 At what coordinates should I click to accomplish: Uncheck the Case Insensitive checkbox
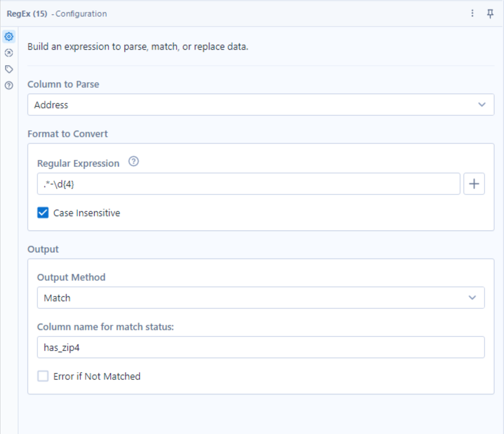click(43, 213)
